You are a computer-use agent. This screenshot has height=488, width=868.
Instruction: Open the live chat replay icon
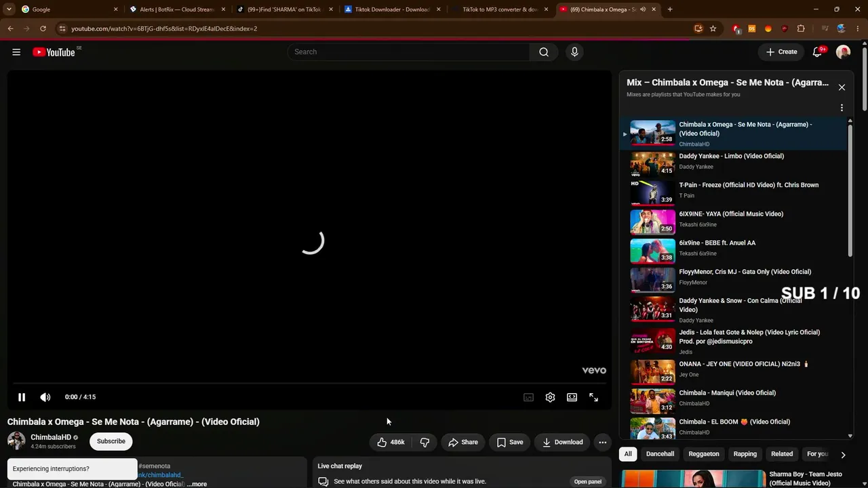(x=323, y=481)
